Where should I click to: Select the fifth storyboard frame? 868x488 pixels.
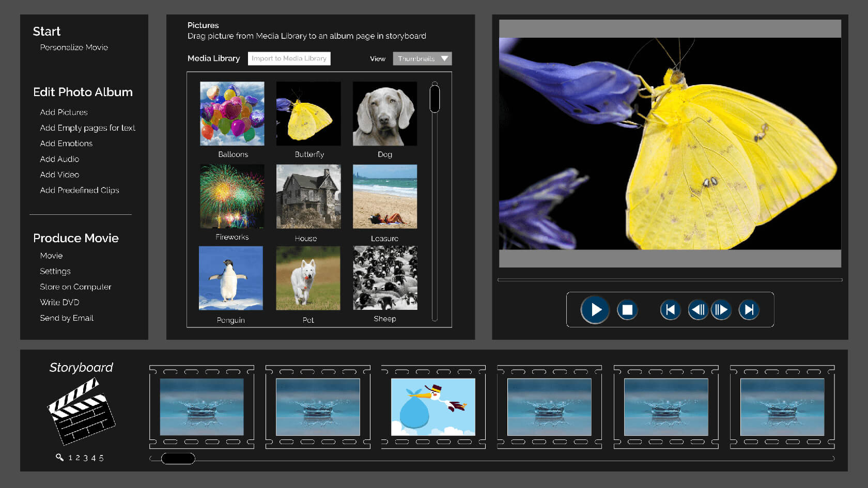point(666,407)
